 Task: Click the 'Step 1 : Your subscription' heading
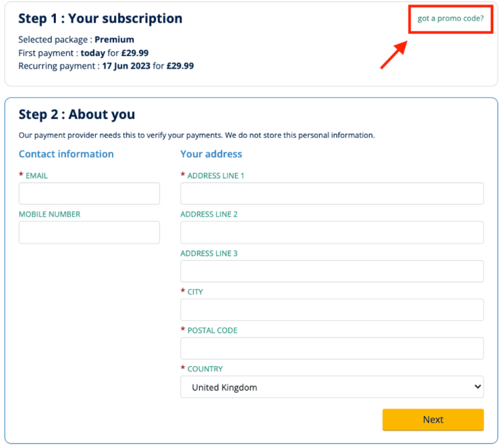(100, 19)
